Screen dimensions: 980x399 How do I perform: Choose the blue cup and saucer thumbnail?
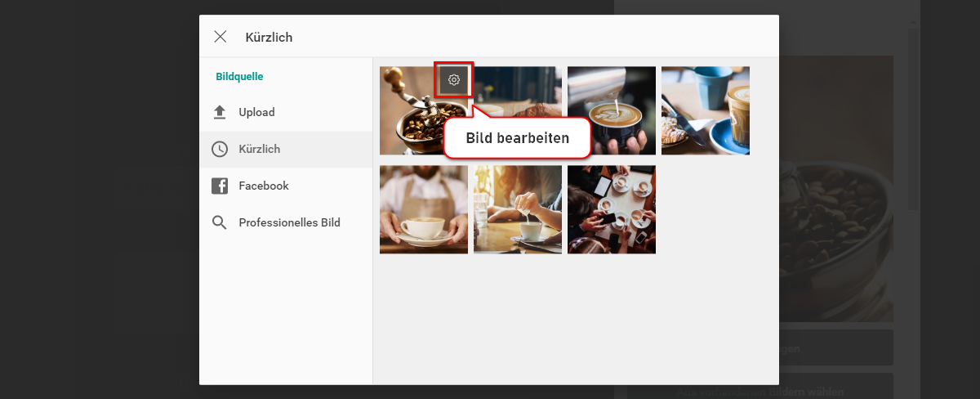pyautogui.click(x=706, y=110)
